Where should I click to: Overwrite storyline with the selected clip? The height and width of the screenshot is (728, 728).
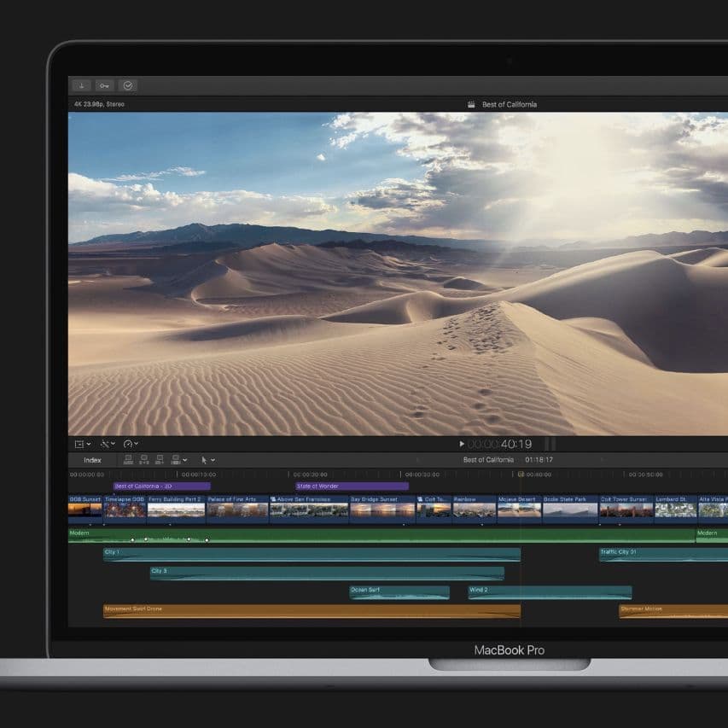176,460
